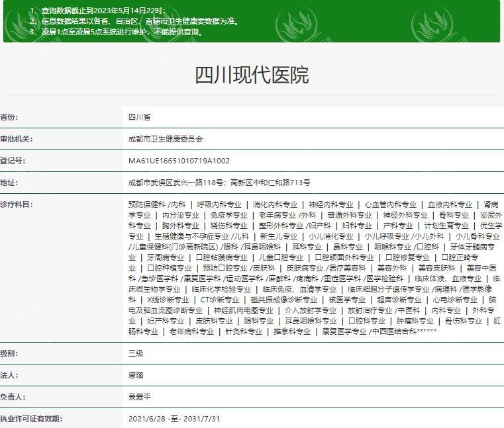This screenshot has height=428, width=504.
Task: Click 中西医结合科 at list end
Action: (x=395, y=331)
